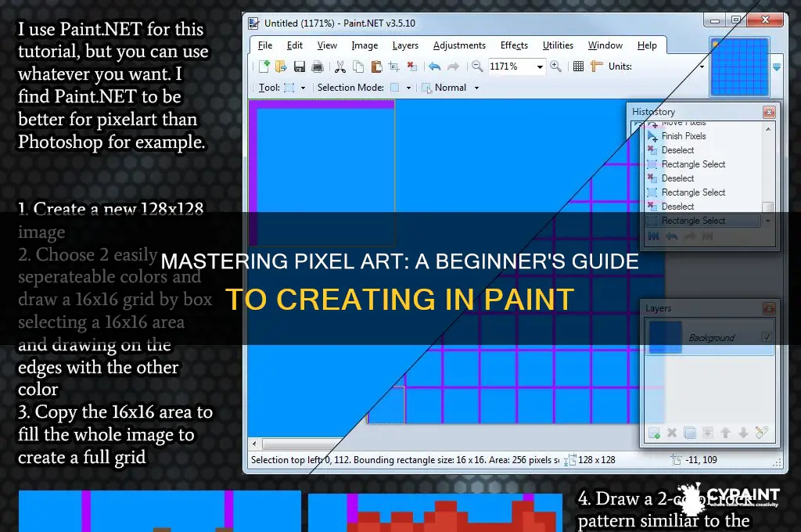
Task: Close the History panel
Action: [x=769, y=112]
